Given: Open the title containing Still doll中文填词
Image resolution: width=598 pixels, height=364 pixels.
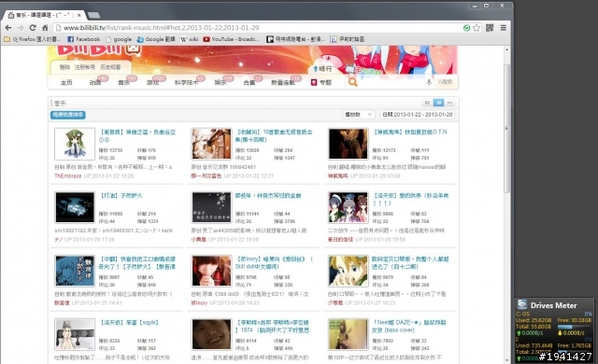Looking at the screenshot, I should coord(274,262).
